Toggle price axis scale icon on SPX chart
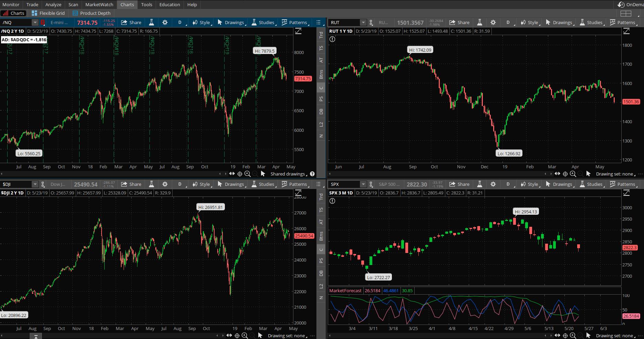644x339 pixels. 626,193
